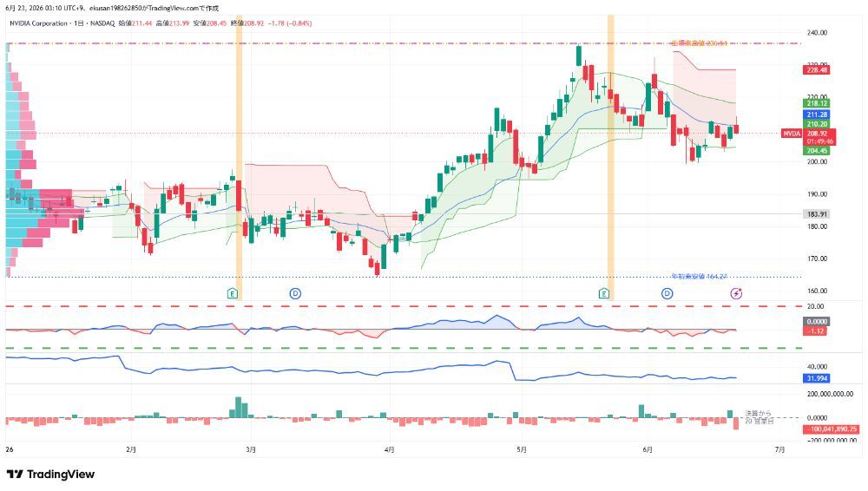Image resolution: width=868 pixels, height=491 pixels.
Task: Click the lightning bolt event marker
Action: 736,293
